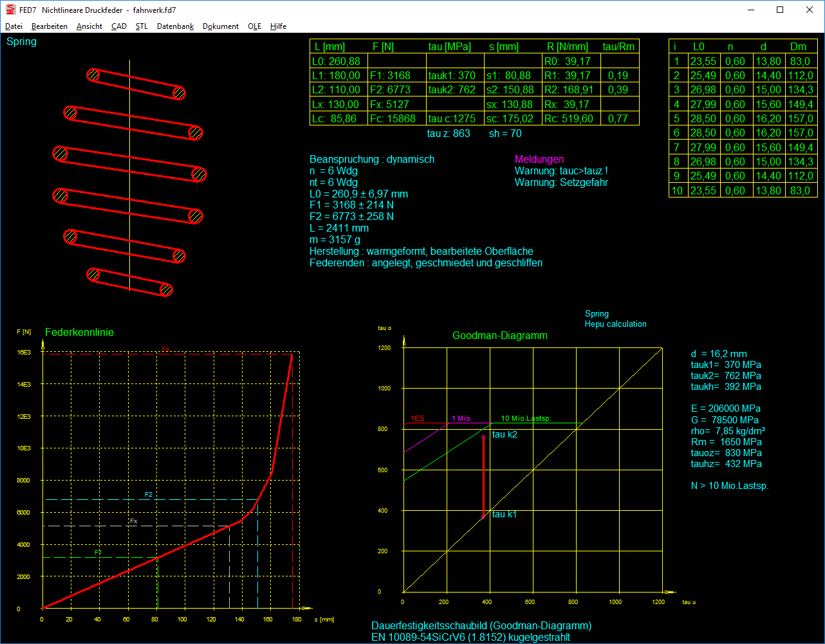825x644 pixels.
Task: Click the top coil of spring drawing
Action: [136, 84]
